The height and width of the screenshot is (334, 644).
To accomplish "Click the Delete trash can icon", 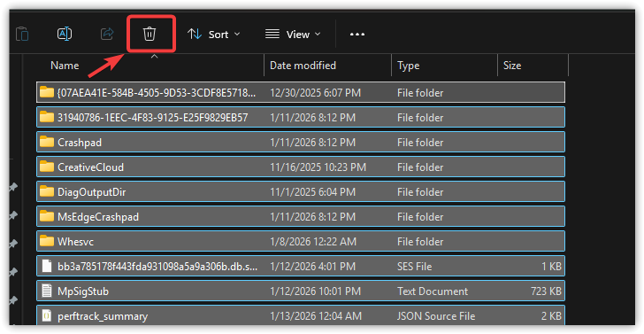I will [x=149, y=34].
